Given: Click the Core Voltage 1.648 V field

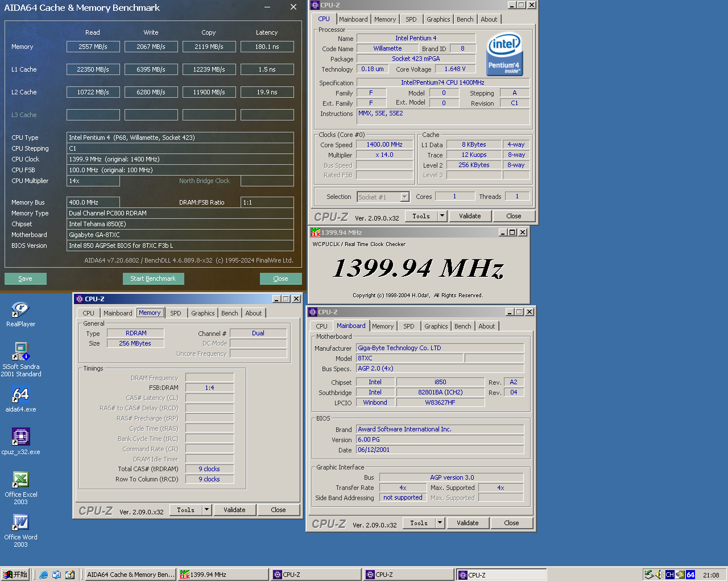Looking at the screenshot, I should [455, 69].
